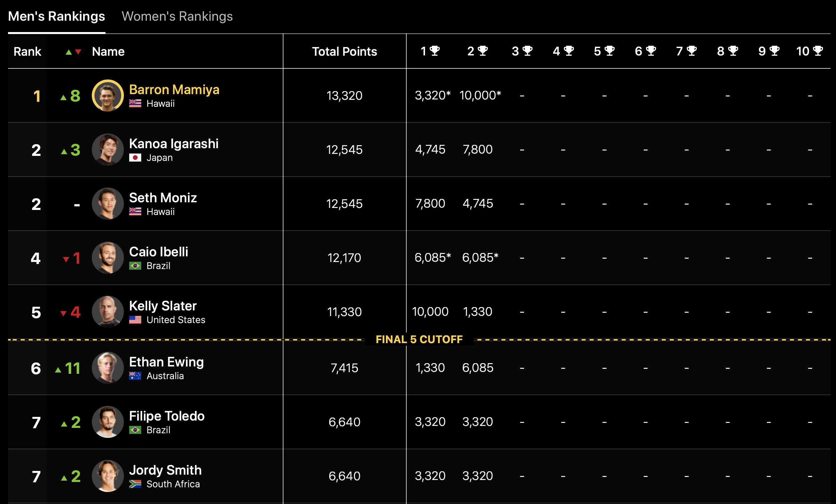This screenshot has width=836, height=504.
Task: Open Kelly Slater's athlete page
Action: 163,306
